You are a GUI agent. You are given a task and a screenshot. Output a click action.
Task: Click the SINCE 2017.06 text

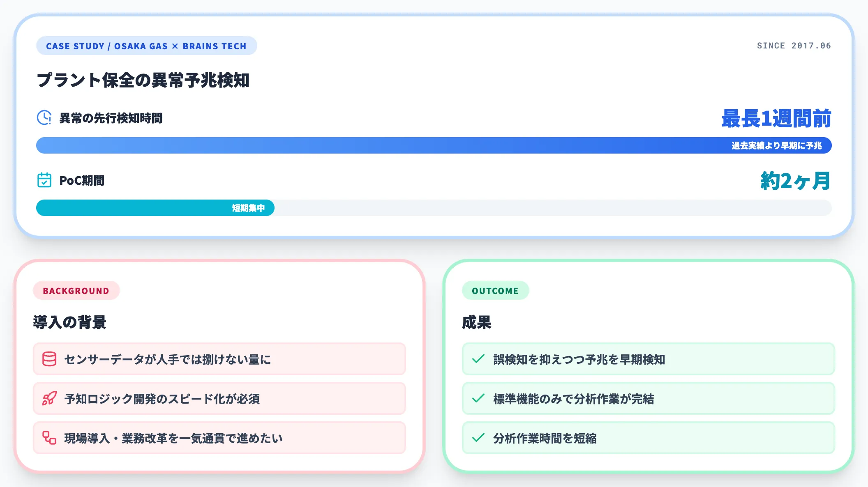794,46
